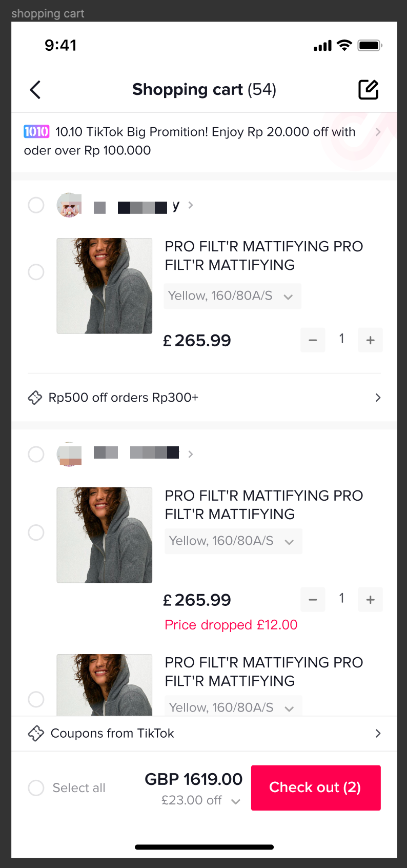Open the Coupons from TikTok row
Image resolution: width=407 pixels, height=868 pixels.
click(204, 734)
